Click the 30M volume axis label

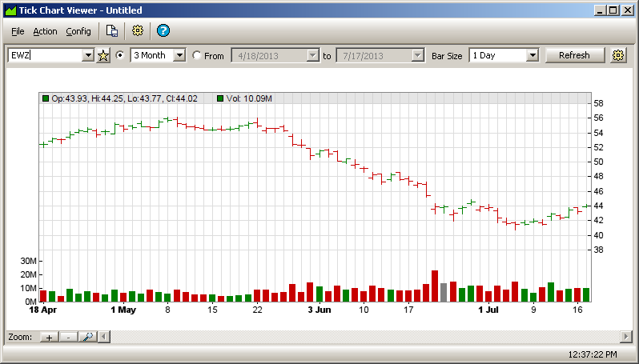(28, 261)
